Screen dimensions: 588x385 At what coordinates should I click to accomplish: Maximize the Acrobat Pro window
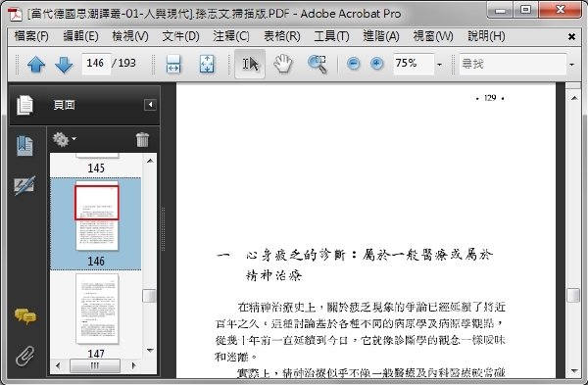coord(526,10)
